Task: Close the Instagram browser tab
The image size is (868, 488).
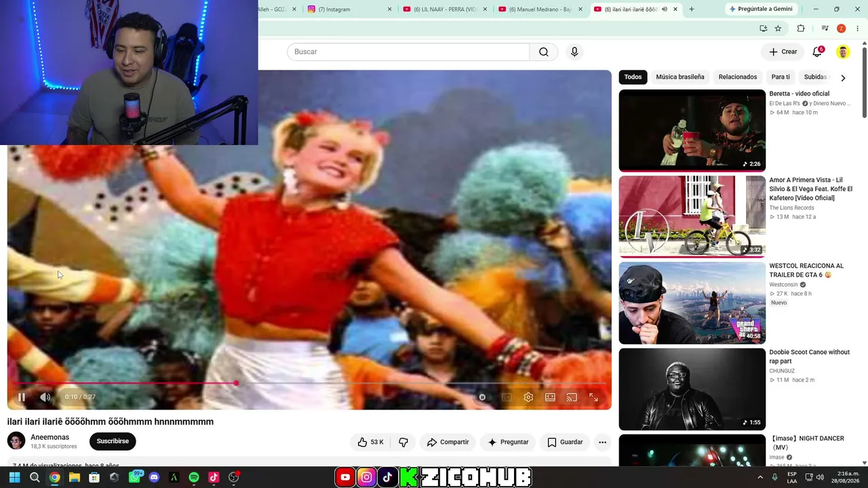Action: pos(389,9)
